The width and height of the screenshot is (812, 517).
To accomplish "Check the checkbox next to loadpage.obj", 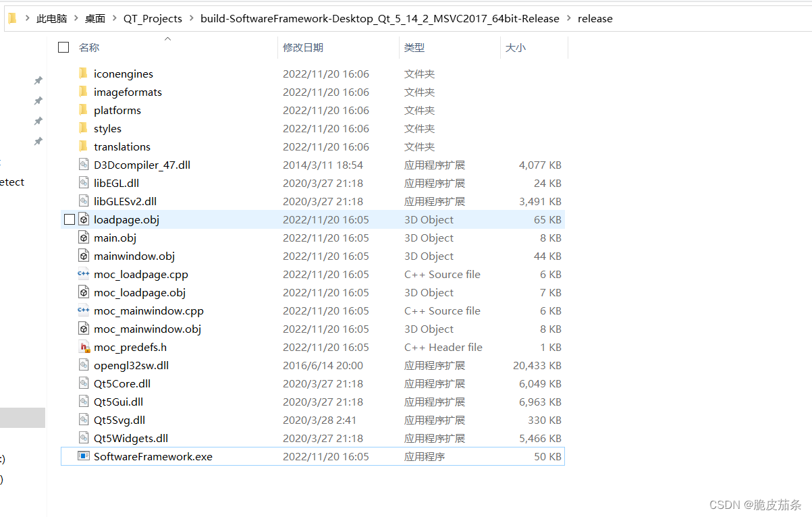I will 70,219.
